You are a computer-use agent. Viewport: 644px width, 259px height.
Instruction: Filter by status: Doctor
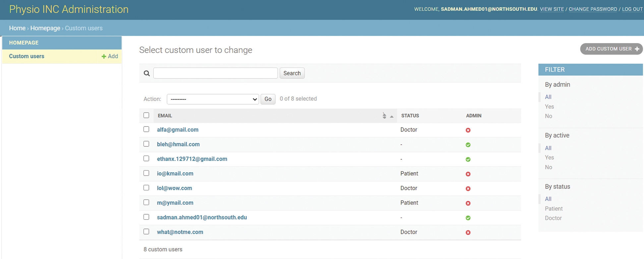553,218
